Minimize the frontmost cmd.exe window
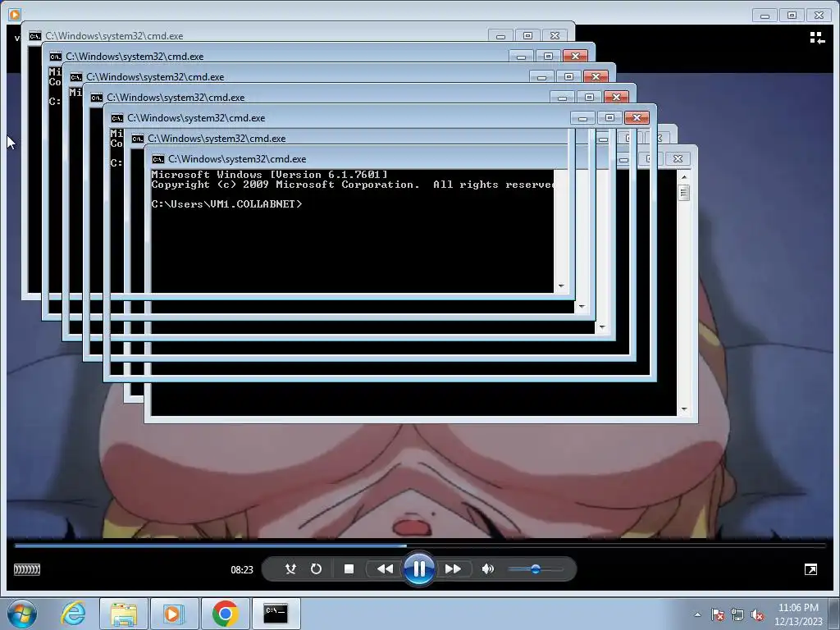The image size is (840, 630). tap(623, 158)
